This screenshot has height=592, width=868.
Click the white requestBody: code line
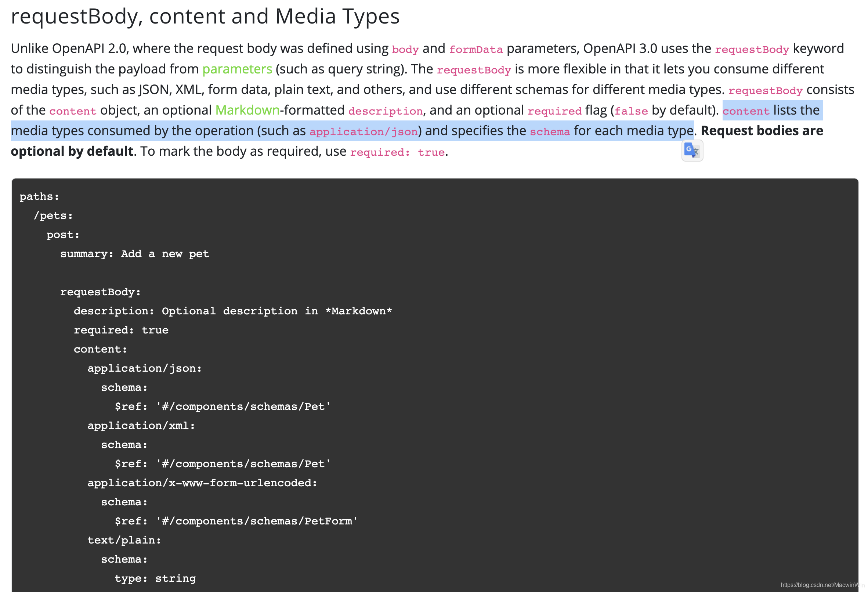point(101,292)
